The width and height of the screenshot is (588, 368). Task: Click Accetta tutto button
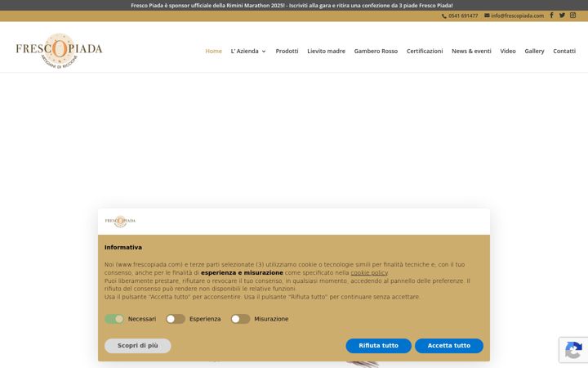point(449,346)
